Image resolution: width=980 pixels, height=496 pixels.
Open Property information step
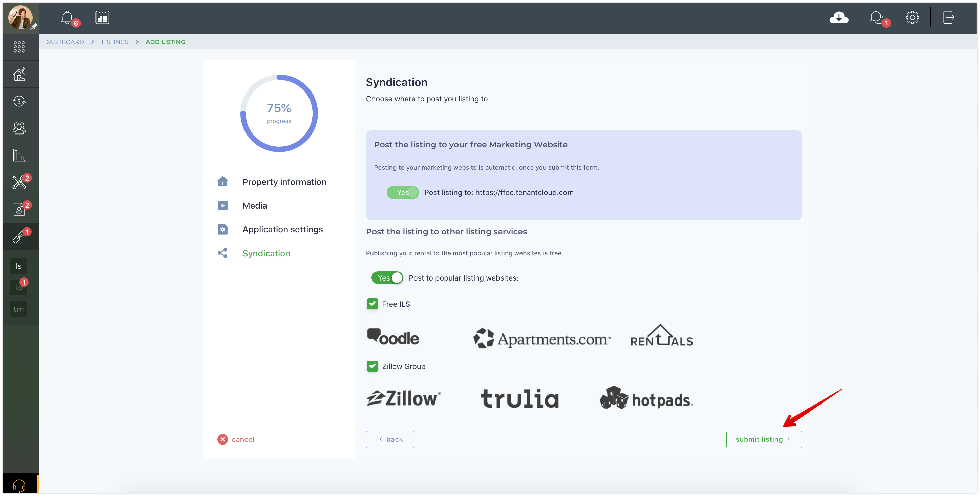tap(284, 182)
